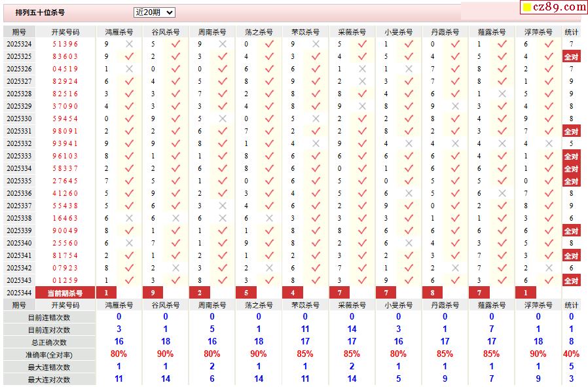Viewport: 588px width, 387px height.
Task: Click red box 9 under 谷风杀号 for 2025344
Action: (x=153, y=293)
